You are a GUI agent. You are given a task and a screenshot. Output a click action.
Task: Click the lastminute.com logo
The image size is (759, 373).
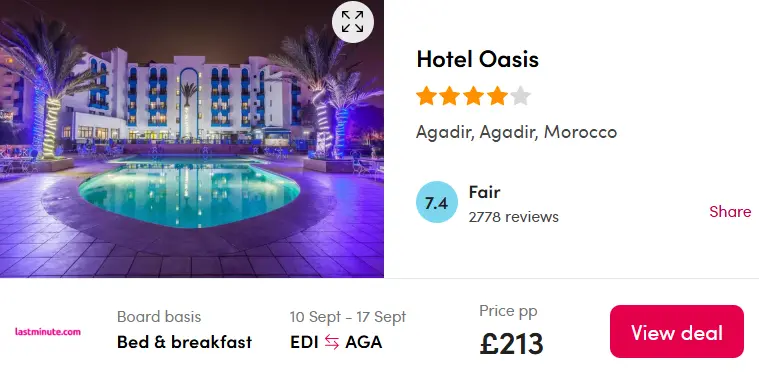coord(47,332)
